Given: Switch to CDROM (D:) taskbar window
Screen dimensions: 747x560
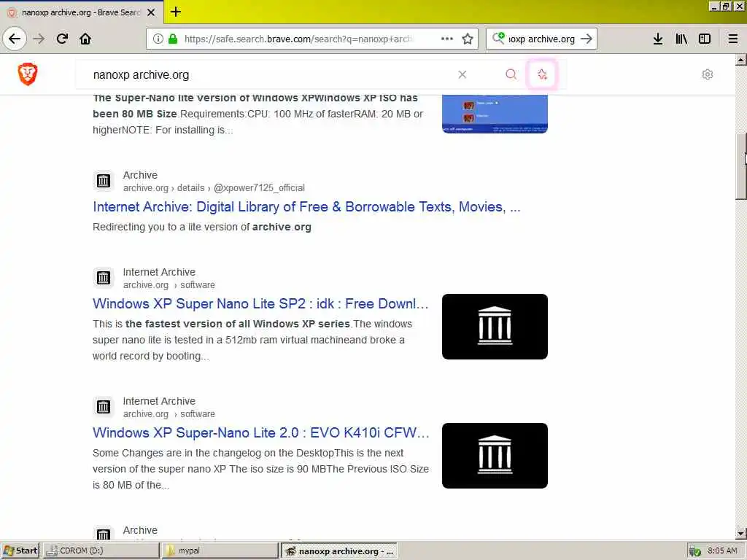Looking at the screenshot, I should tap(101, 551).
